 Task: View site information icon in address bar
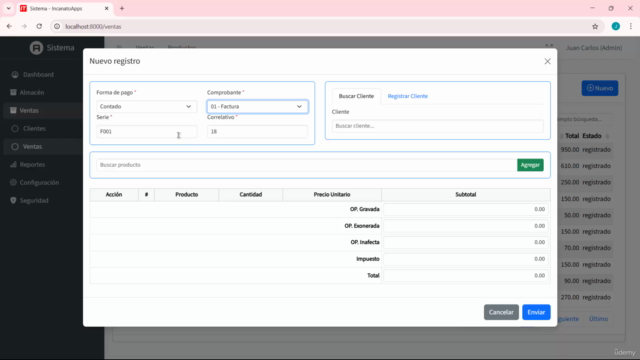pyautogui.click(x=57, y=27)
